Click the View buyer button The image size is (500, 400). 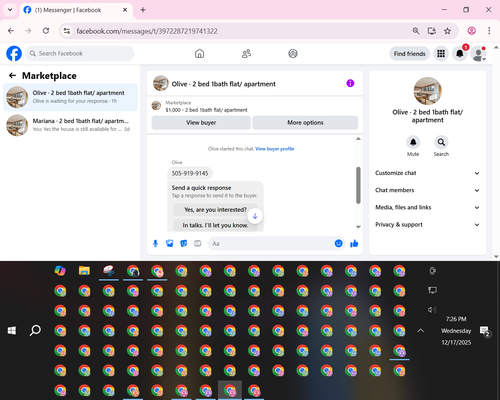point(201,123)
